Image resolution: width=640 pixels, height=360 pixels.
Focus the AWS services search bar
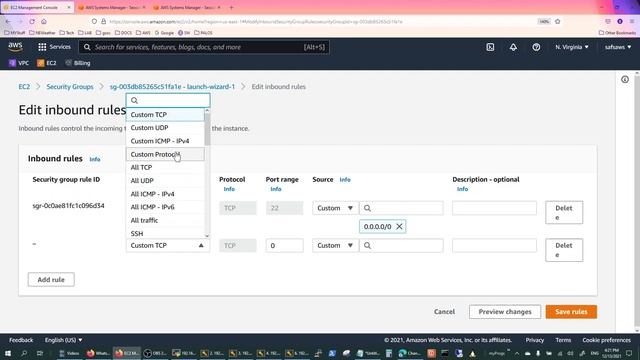pyautogui.click(x=204, y=47)
